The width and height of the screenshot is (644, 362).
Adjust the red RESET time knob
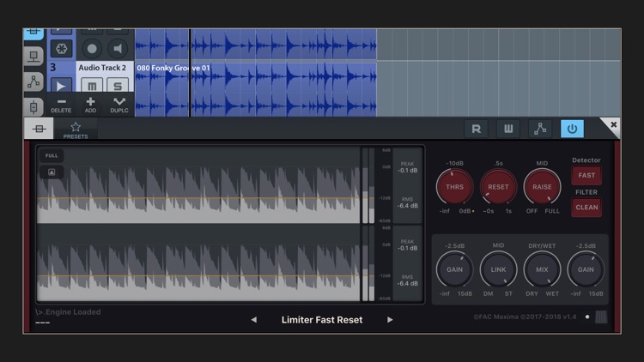(498, 187)
